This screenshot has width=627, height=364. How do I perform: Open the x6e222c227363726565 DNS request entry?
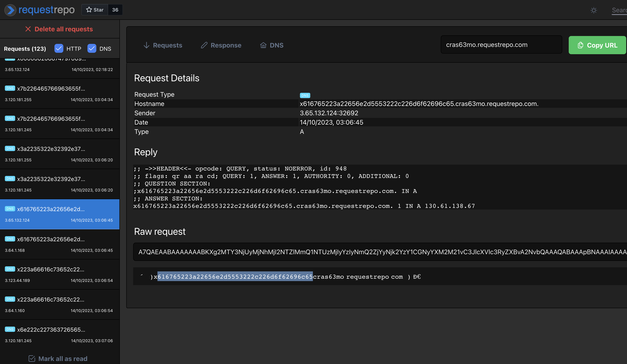point(59,334)
